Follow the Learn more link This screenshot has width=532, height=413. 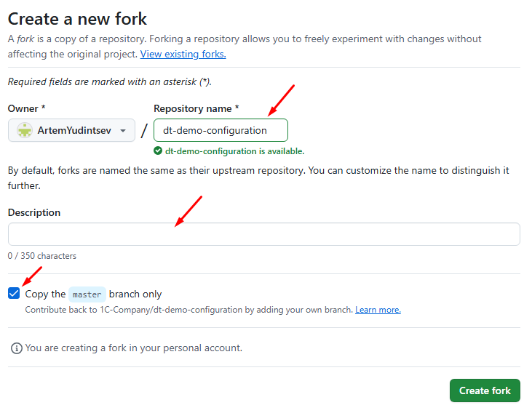tap(378, 310)
